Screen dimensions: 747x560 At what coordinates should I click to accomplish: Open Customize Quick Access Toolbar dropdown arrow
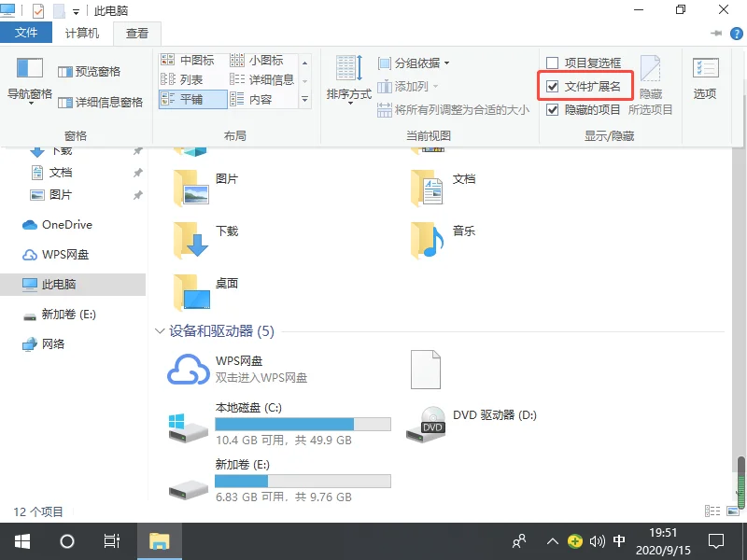click(77, 11)
